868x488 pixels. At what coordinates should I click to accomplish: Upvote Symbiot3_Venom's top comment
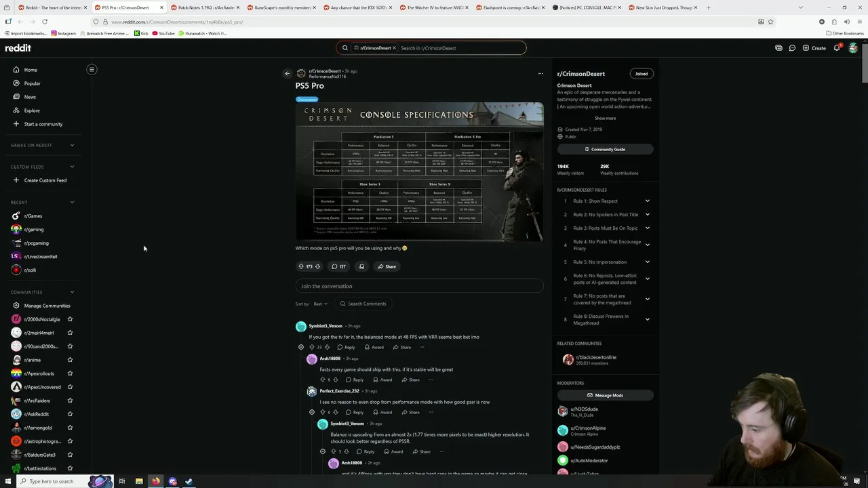(312, 347)
